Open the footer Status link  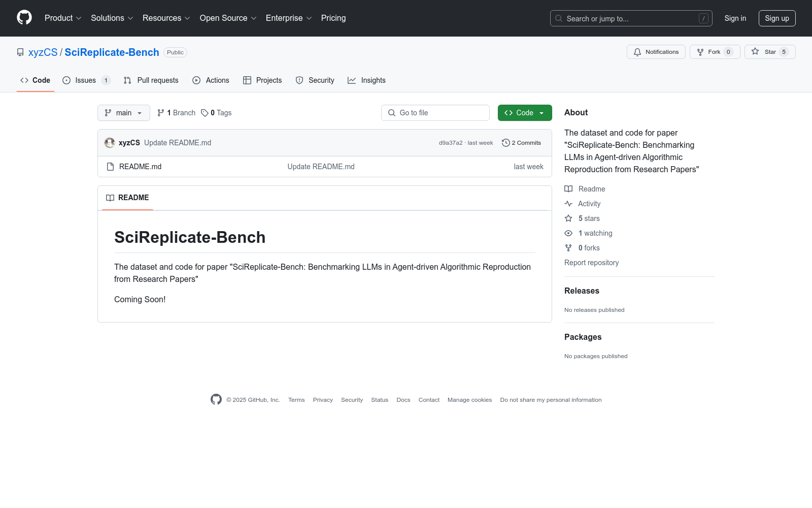[380, 400]
